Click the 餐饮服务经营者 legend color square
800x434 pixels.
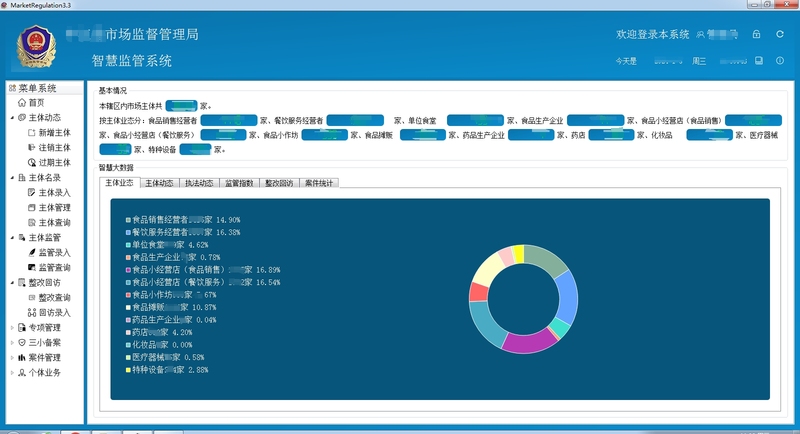(x=128, y=232)
